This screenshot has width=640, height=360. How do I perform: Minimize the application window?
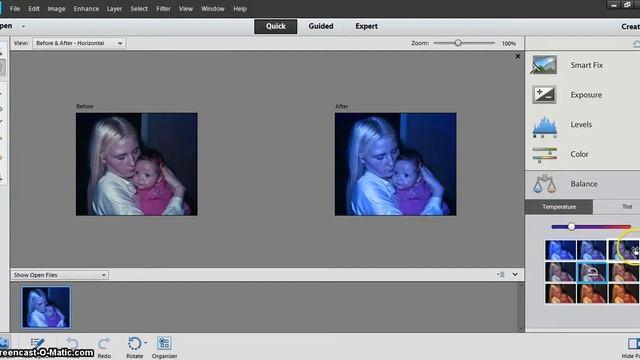[613, 5]
